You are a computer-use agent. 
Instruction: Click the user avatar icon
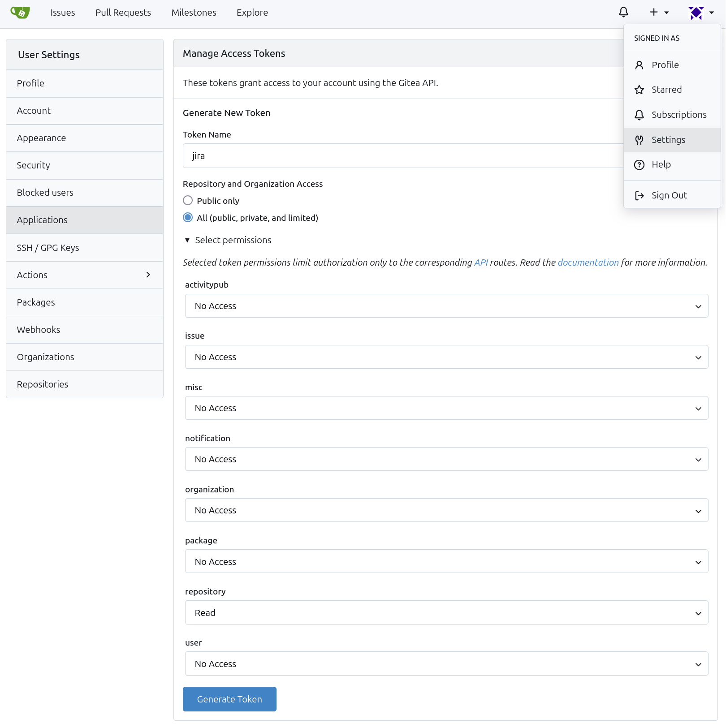(696, 13)
